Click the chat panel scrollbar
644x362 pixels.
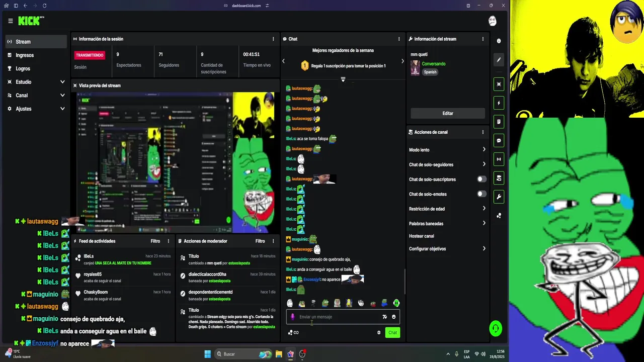pos(405,282)
